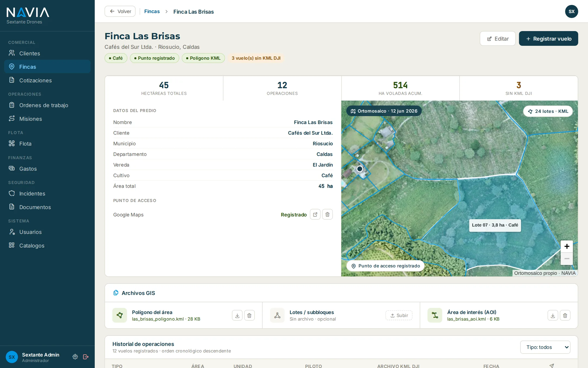This screenshot has width=588, height=368.
Task: Download las_brisas_aoi.kml file
Action: 553,315
